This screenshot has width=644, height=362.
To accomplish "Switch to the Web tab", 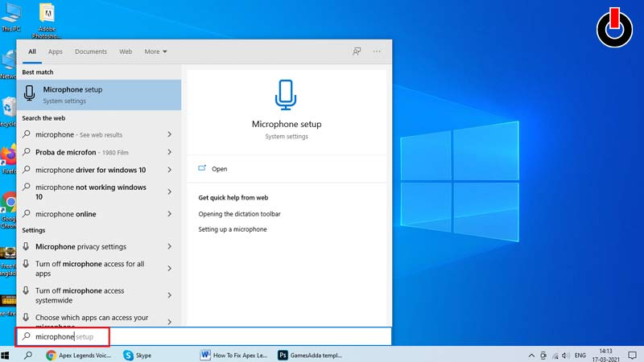I will click(126, 51).
